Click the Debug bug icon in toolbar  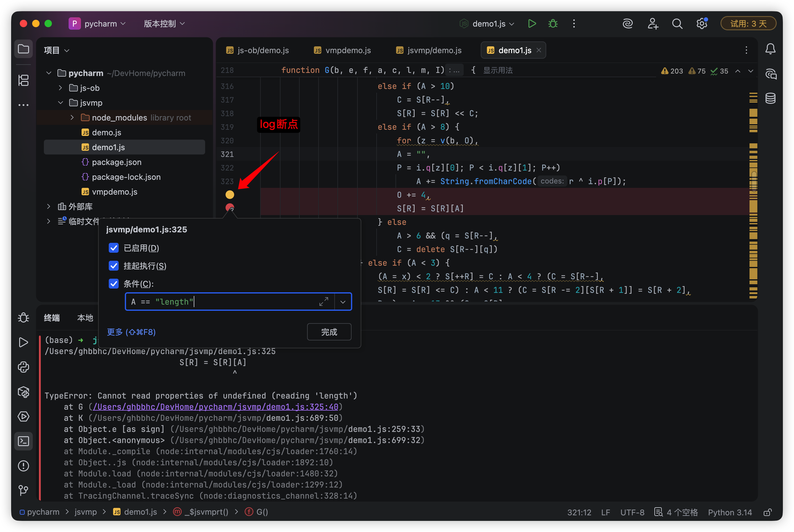[553, 24]
